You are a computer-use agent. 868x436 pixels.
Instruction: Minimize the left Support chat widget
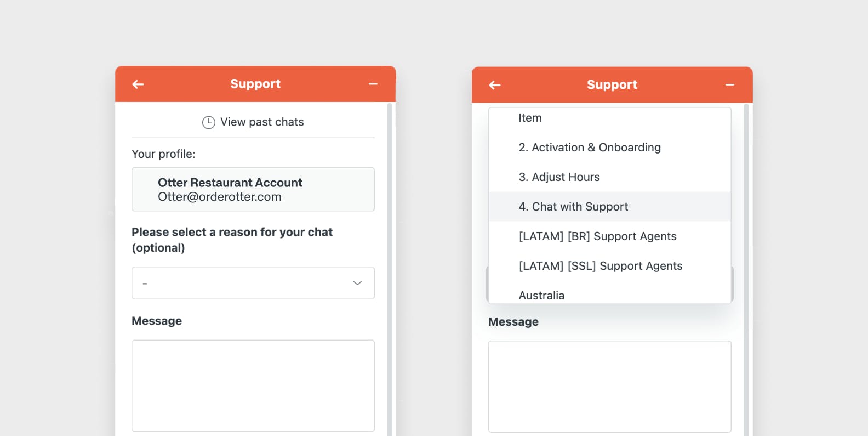(x=373, y=84)
